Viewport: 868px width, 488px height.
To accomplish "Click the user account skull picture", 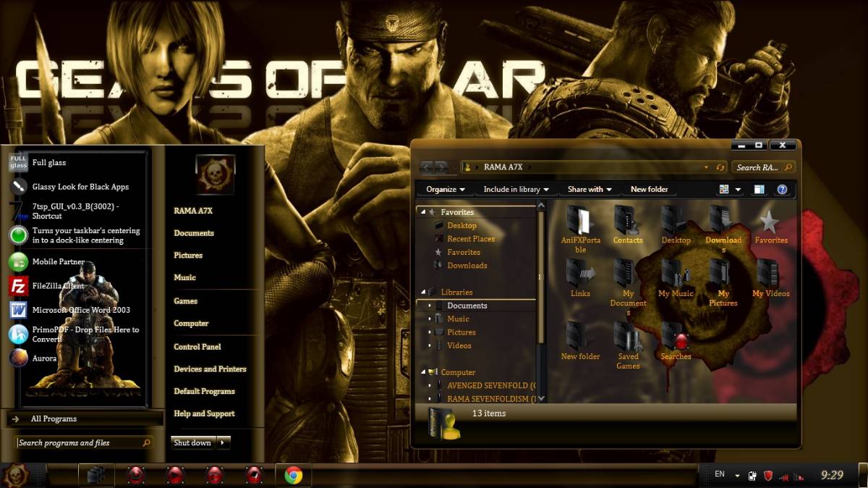I will (215, 174).
